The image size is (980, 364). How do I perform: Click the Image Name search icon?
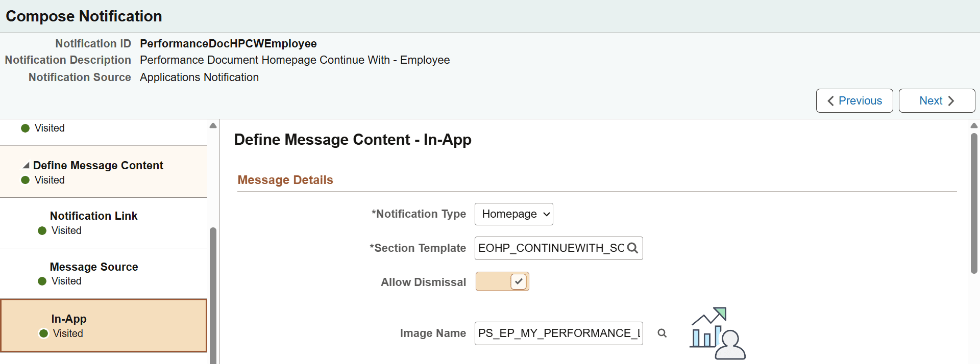coord(662,333)
